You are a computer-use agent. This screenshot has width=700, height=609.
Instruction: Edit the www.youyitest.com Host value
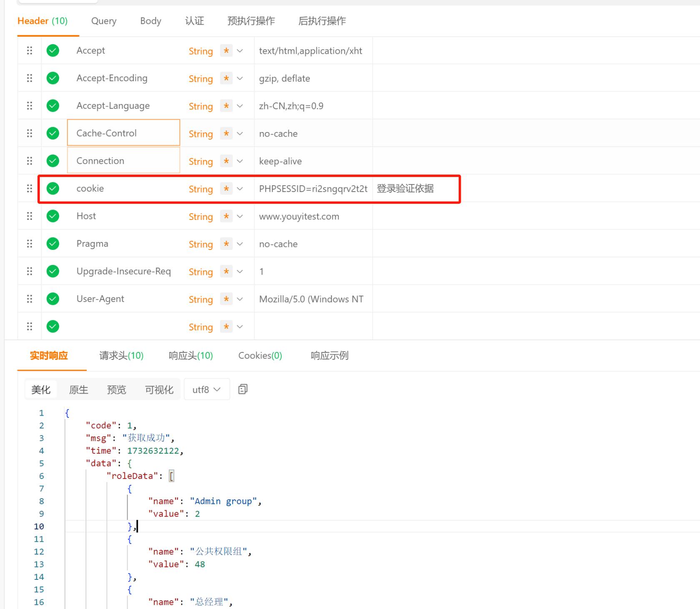[x=313, y=216]
